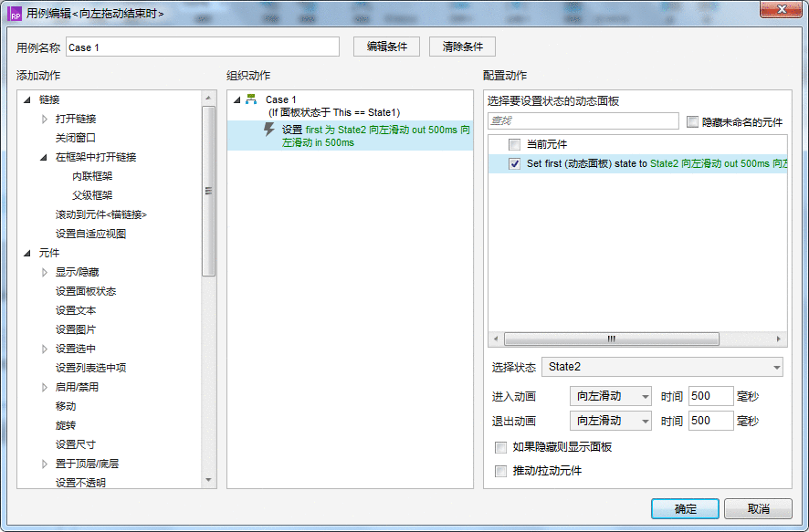Click the 添加动作 scrollbar up arrow
The height and width of the screenshot is (532, 809).
tap(208, 98)
